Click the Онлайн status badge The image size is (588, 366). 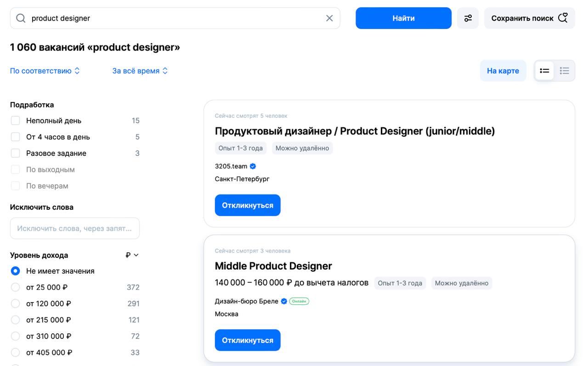point(299,302)
